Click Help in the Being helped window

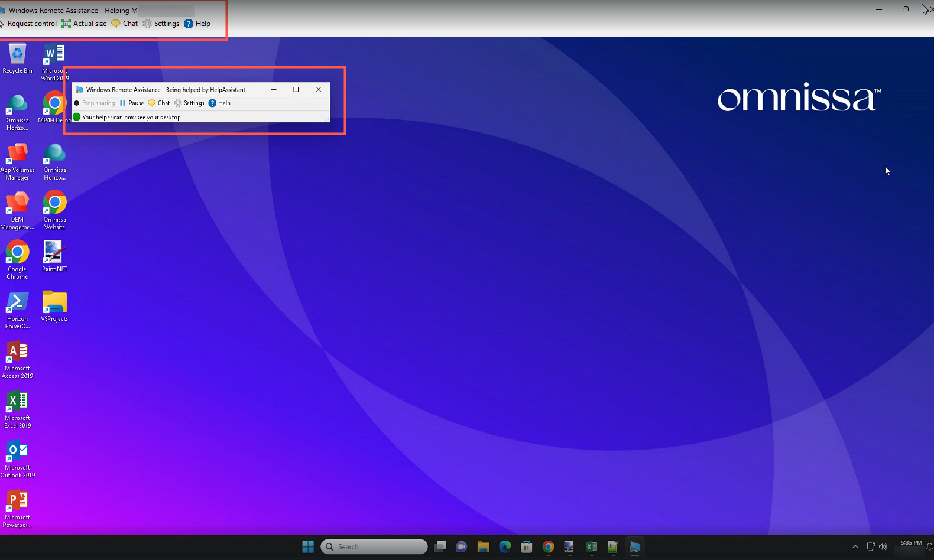(219, 103)
